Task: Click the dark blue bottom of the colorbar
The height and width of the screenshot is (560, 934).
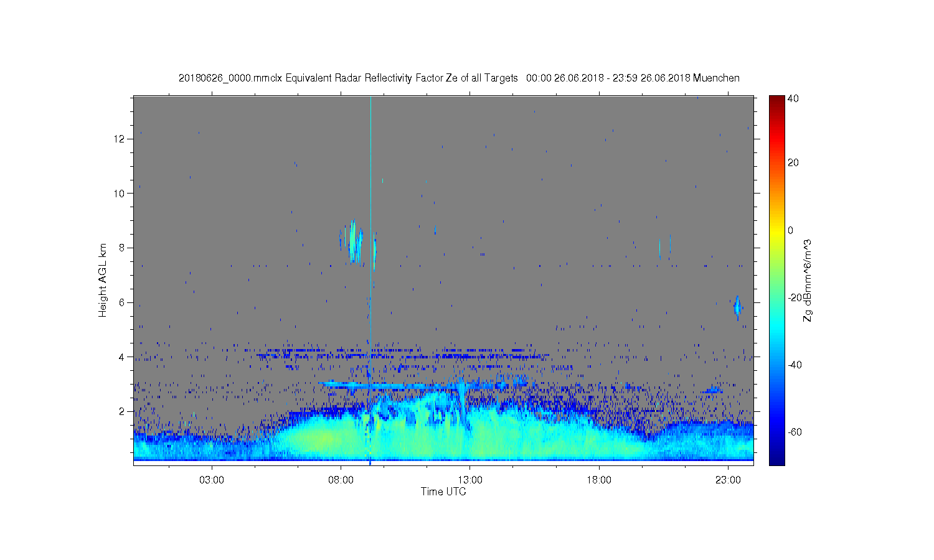Action: [x=776, y=459]
